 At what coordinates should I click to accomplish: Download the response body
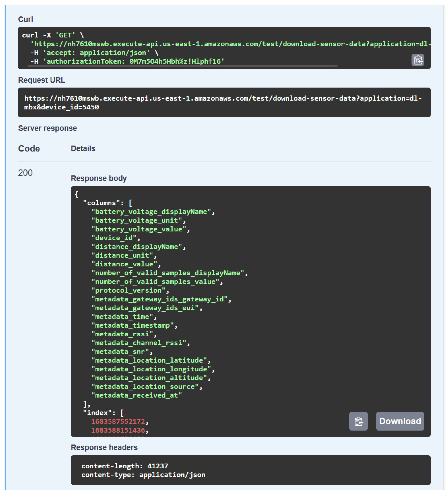coord(400,421)
